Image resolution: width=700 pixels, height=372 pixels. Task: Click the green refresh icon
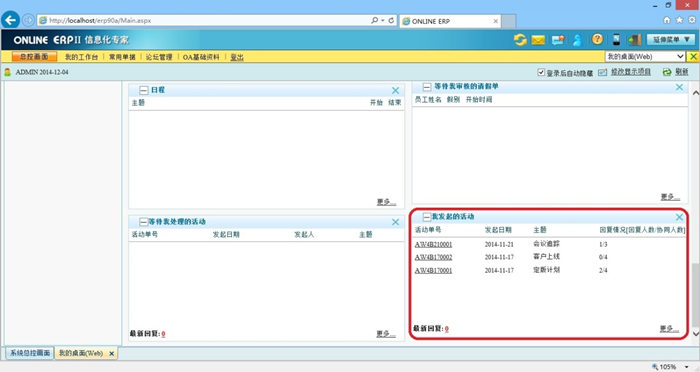coord(667,72)
